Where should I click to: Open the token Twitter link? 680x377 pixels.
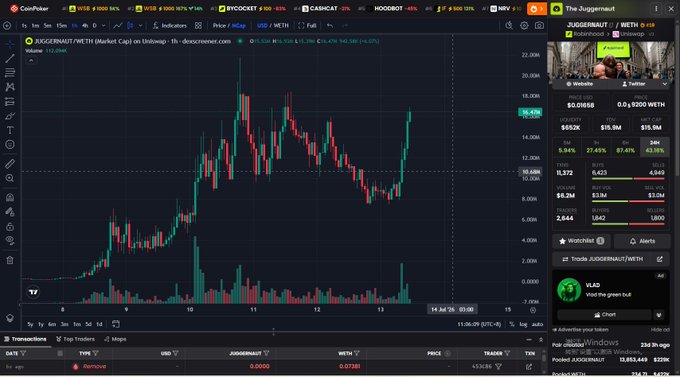point(634,84)
